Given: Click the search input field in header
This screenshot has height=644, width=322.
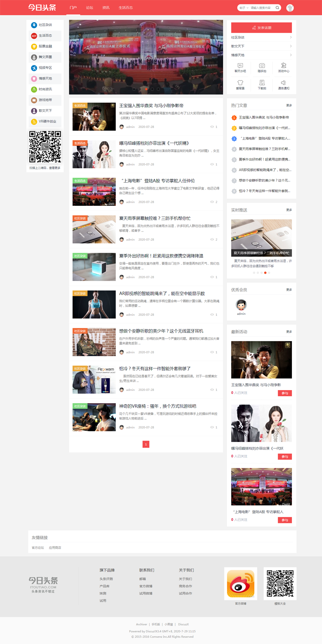Looking at the screenshot, I should pos(262,8).
